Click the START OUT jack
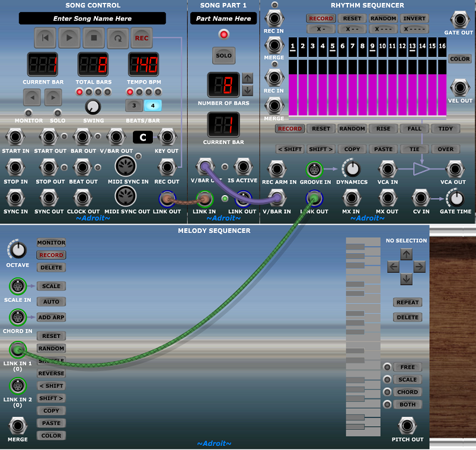Viewport: 476px width, 450px height. [49, 137]
